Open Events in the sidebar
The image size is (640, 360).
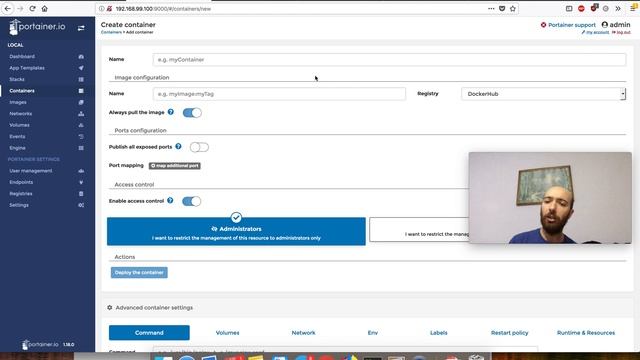17,136
